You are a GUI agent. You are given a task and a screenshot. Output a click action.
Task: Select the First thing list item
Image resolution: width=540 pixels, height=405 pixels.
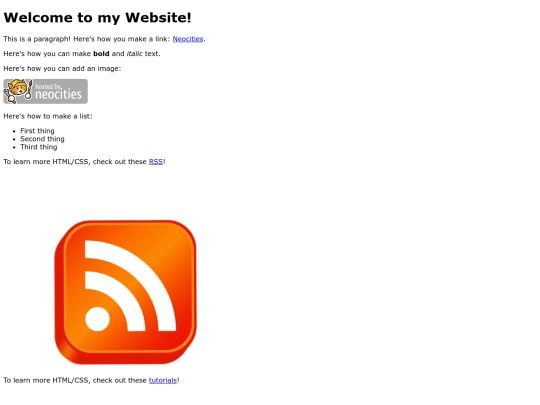[37, 131]
